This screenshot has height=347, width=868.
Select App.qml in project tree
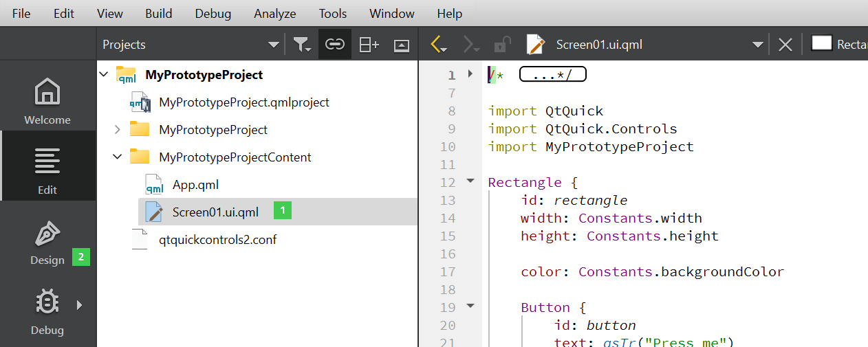pos(195,184)
